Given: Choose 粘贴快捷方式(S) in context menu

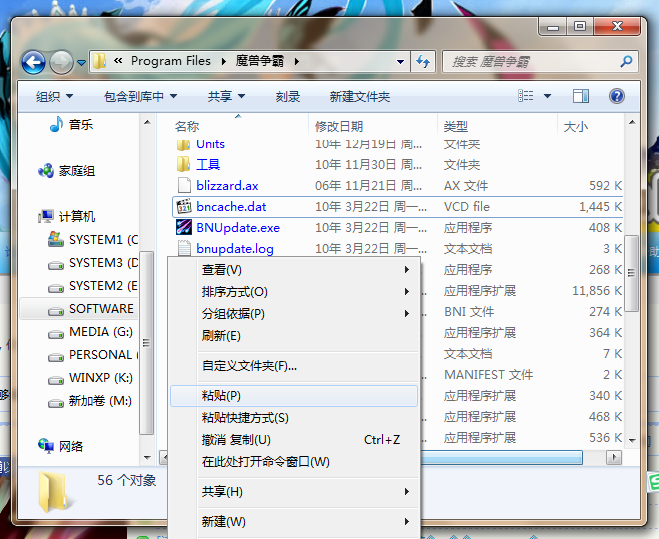Looking at the screenshot, I should tap(294, 418).
